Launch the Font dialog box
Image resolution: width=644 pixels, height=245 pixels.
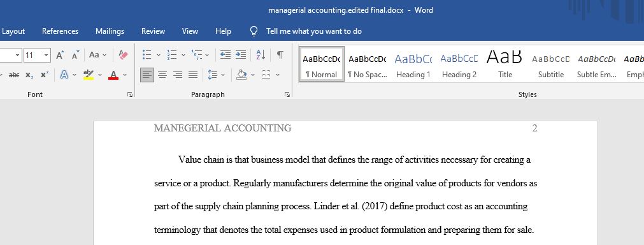[x=130, y=94]
